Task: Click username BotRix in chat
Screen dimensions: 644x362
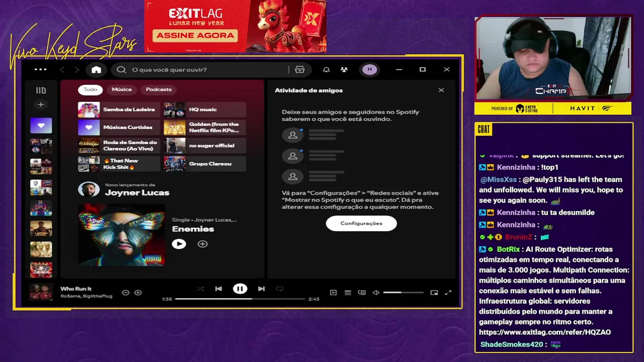Action: click(508, 249)
